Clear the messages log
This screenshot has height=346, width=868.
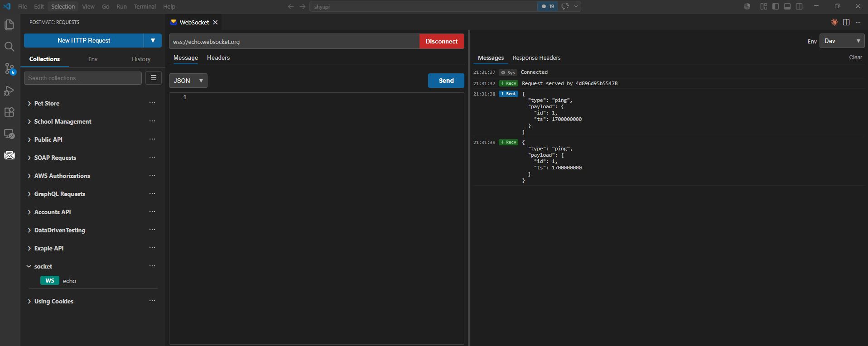coord(855,58)
